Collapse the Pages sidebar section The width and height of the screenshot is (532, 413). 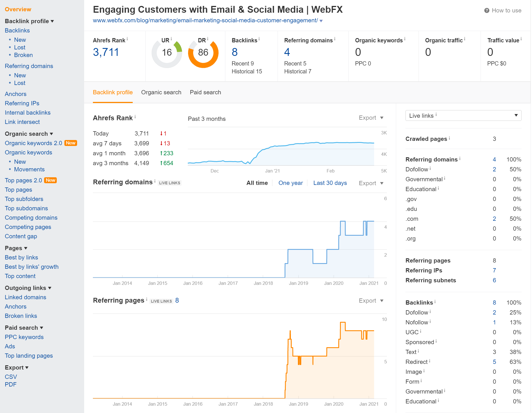click(16, 248)
